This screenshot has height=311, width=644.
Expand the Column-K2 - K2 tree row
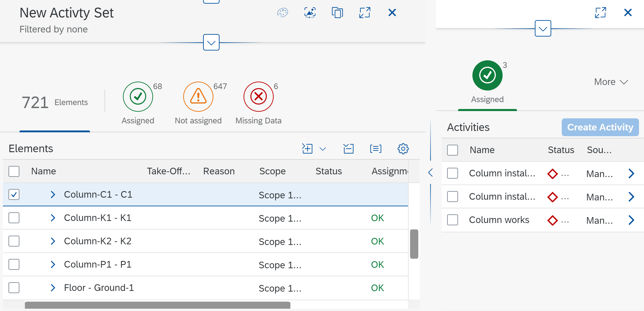click(53, 241)
